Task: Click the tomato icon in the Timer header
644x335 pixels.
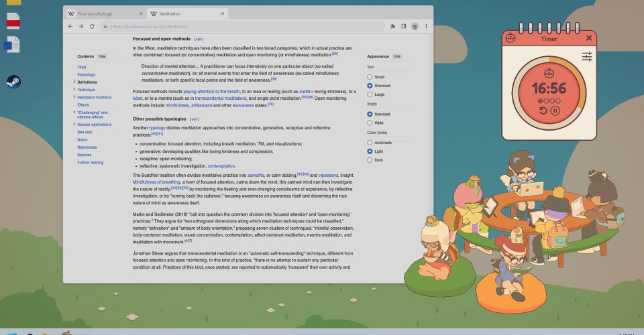Action: coord(511,38)
